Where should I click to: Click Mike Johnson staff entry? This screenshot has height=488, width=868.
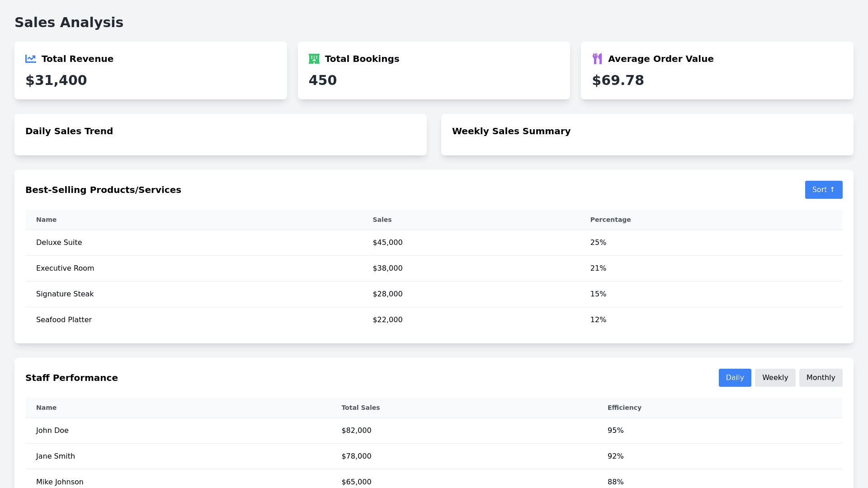(60, 482)
